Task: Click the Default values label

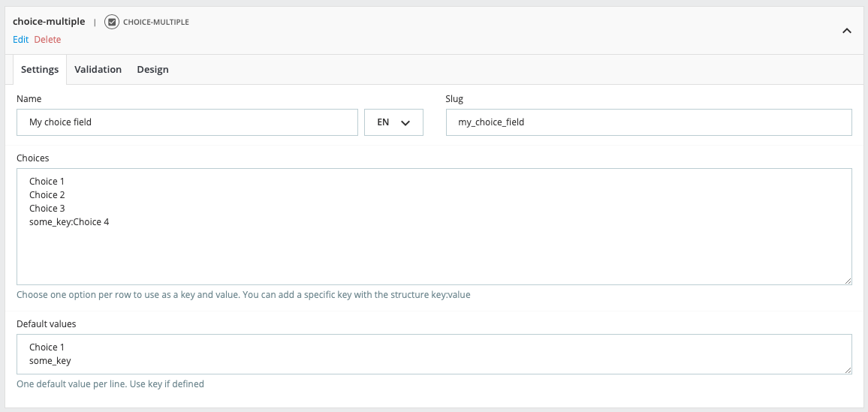Action: click(46, 324)
